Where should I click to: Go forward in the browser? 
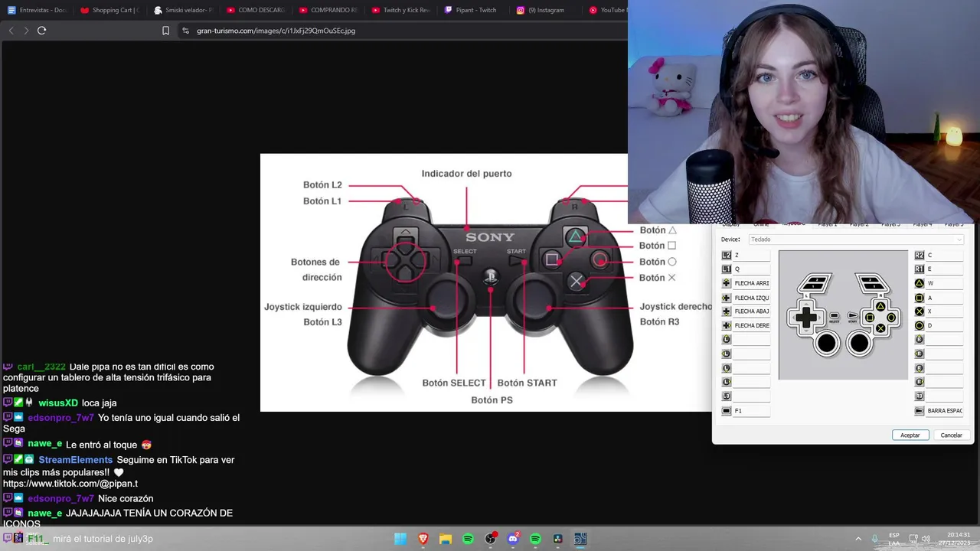pyautogui.click(x=26, y=31)
